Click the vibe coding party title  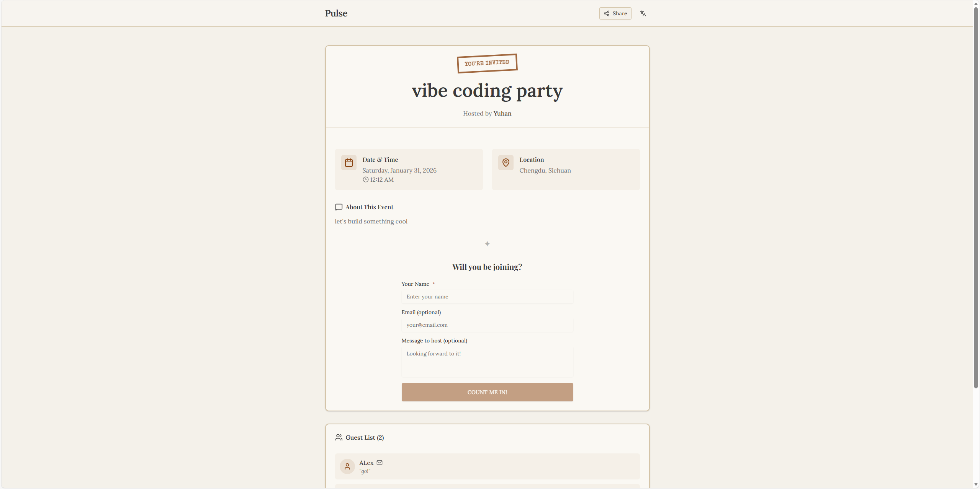487,91
